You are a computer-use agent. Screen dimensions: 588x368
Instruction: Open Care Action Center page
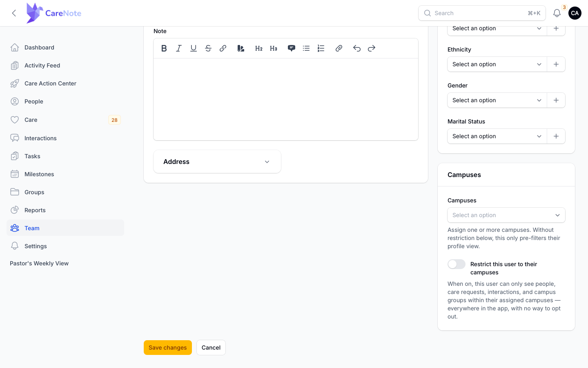point(65,83)
